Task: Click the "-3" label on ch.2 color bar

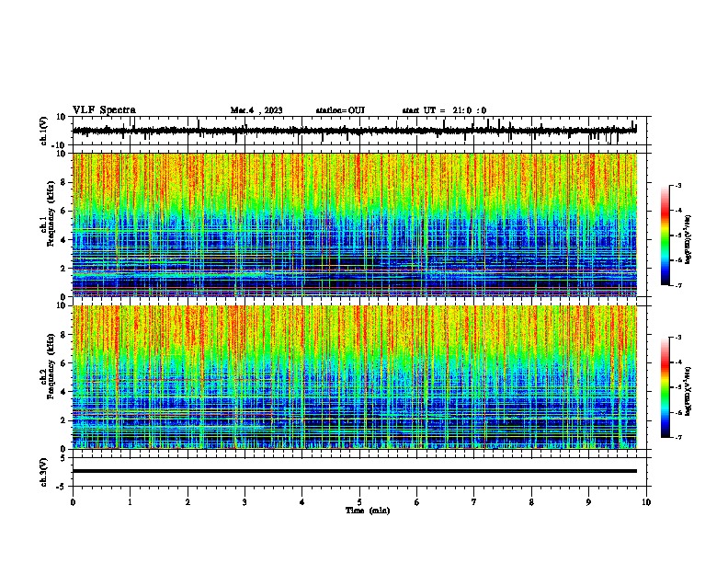Action: coord(677,338)
